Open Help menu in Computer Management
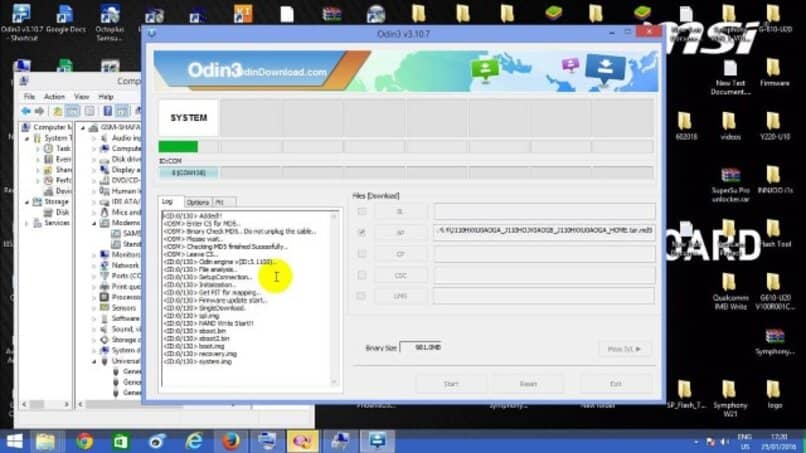Image resolution: width=806 pixels, height=453 pixels. click(x=105, y=97)
